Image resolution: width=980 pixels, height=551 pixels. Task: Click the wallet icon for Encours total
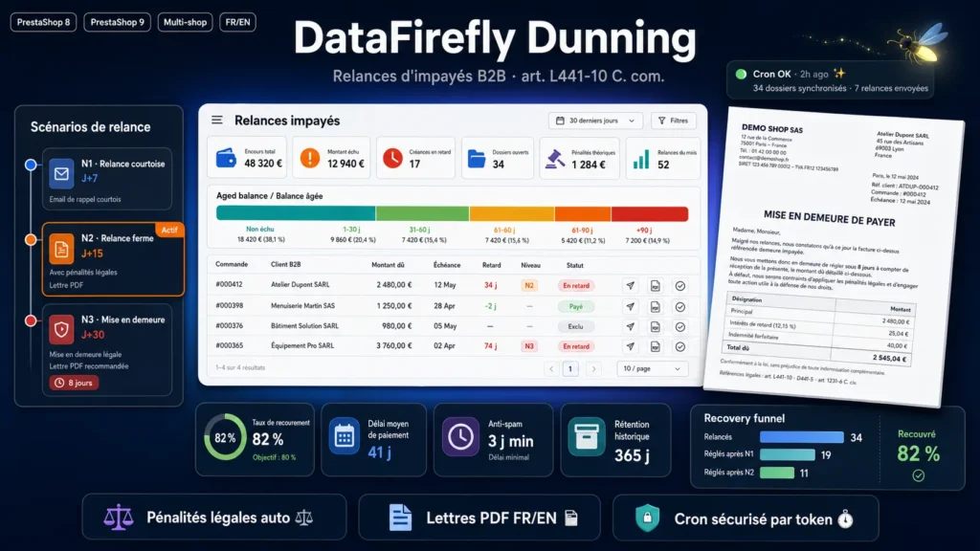point(226,158)
